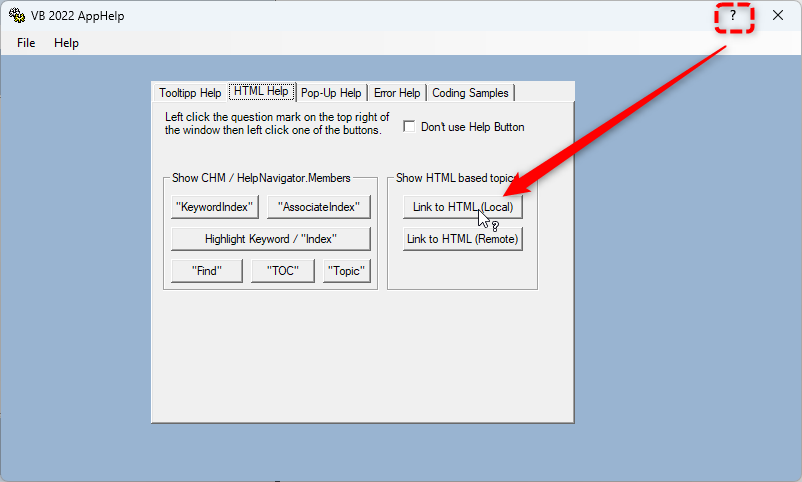The height and width of the screenshot is (482, 802).
Task: Switch to the Tooltipp Help tab
Action: [190, 93]
